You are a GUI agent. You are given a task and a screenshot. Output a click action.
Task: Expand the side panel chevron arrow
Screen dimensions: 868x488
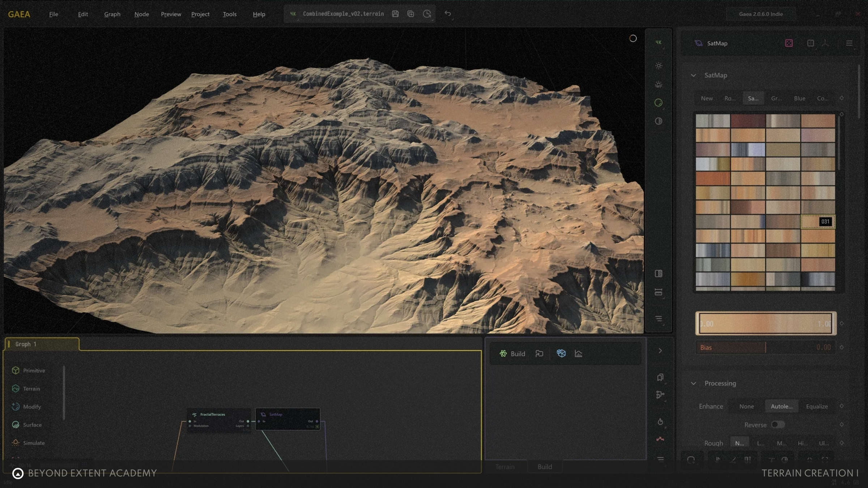tap(660, 351)
